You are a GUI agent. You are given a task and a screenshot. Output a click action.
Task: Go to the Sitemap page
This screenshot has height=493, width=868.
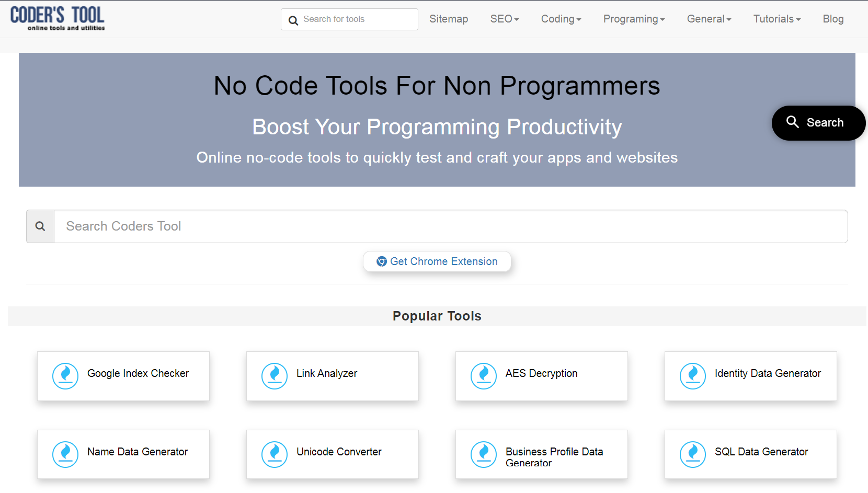click(449, 19)
